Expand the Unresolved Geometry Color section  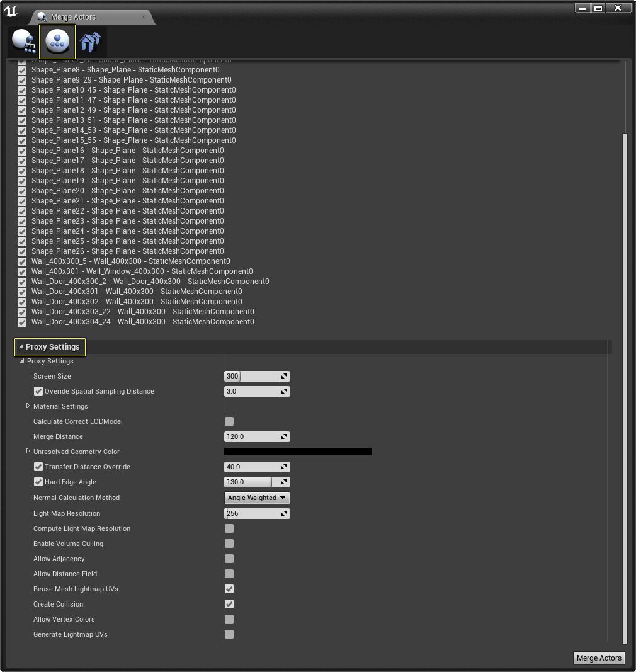click(28, 452)
